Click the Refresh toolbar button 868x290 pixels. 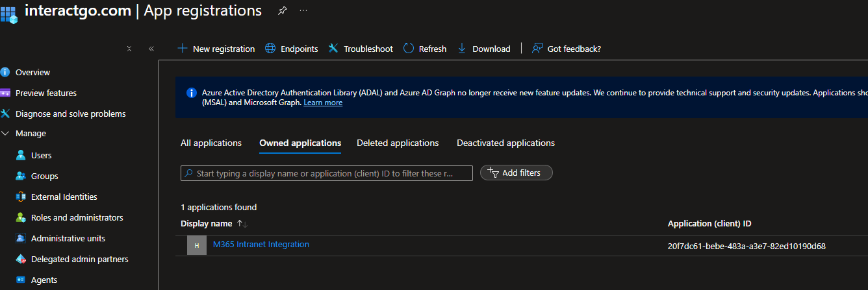[x=425, y=49]
